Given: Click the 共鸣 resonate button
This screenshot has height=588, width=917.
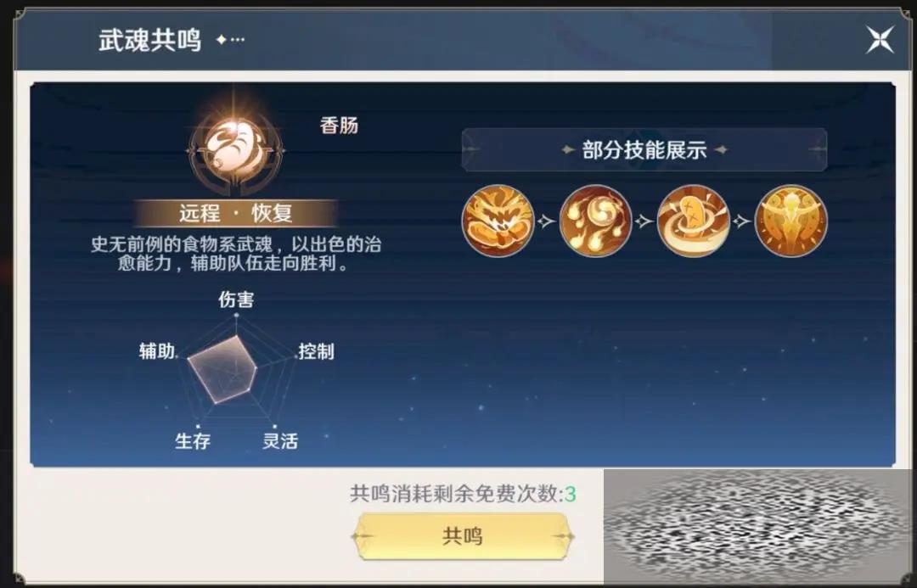Looking at the screenshot, I should pyautogui.click(x=463, y=536).
